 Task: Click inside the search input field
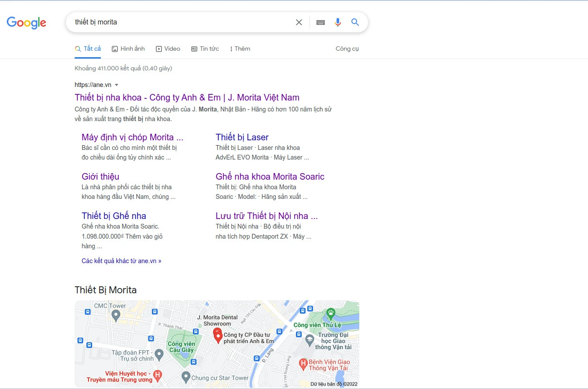179,22
